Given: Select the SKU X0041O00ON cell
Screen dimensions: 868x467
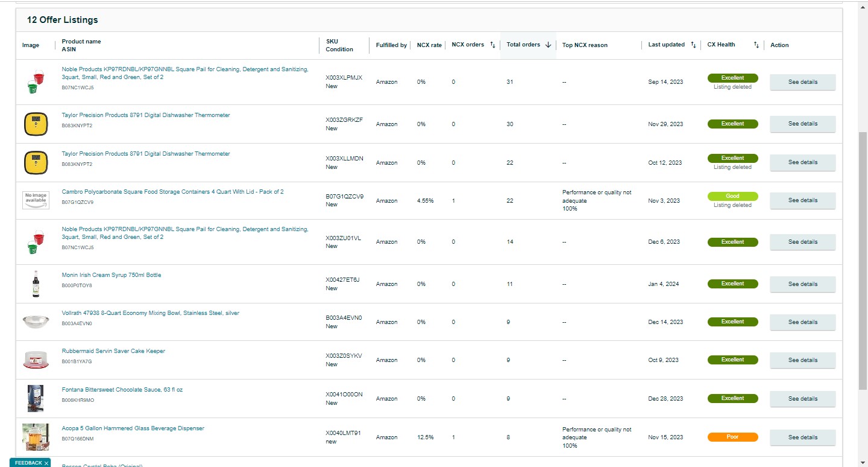Looking at the screenshot, I should [x=344, y=395].
